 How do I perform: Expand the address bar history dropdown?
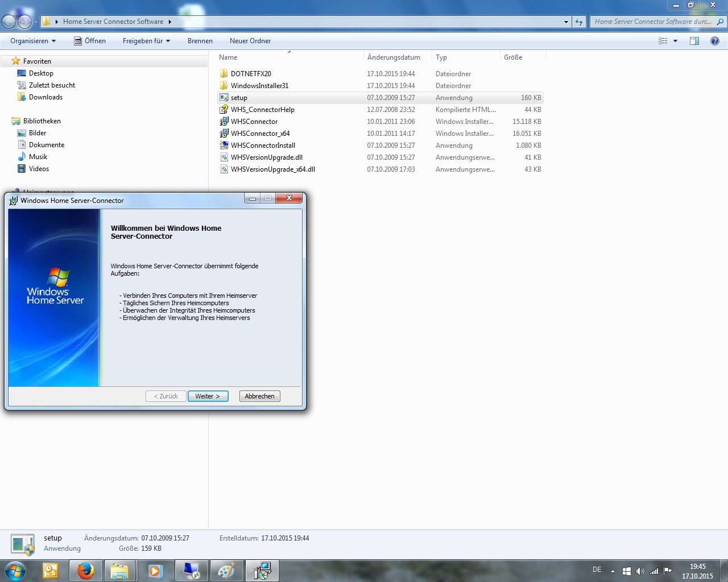click(566, 22)
